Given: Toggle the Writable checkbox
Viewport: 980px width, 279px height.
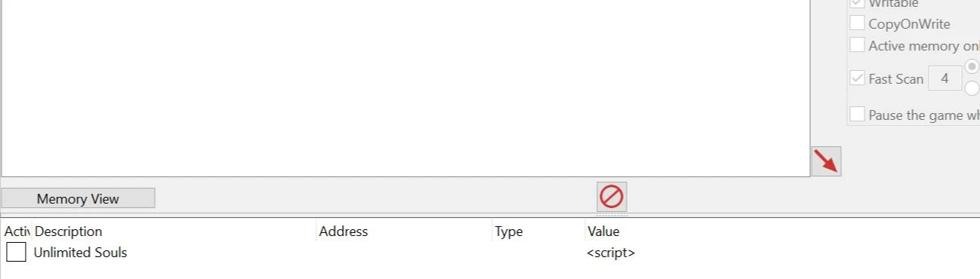Looking at the screenshot, I should click(857, 4).
